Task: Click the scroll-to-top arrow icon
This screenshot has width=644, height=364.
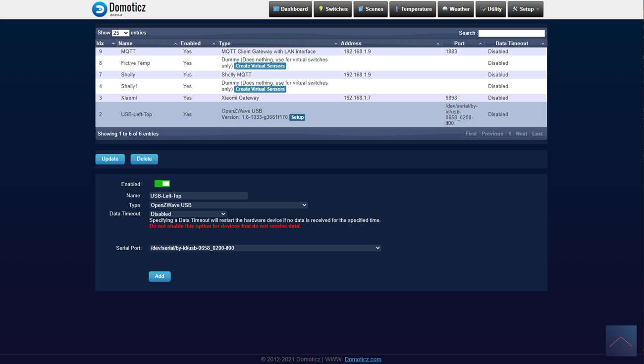Action: pyautogui.click(x=621, y=341)
